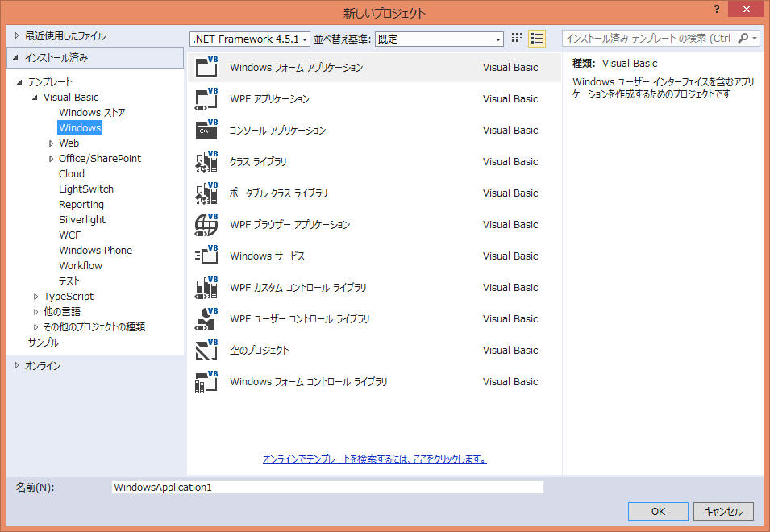The image size is (770, 532).
Task: Click the クラス ライブラリ template icon
Action: [x=206, y=161]
